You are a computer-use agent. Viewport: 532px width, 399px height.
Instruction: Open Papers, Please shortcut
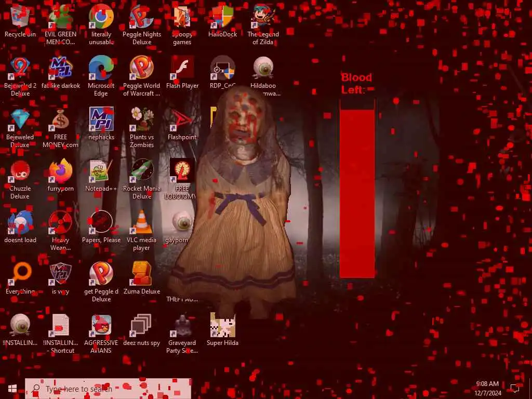[x=101, y=222]
